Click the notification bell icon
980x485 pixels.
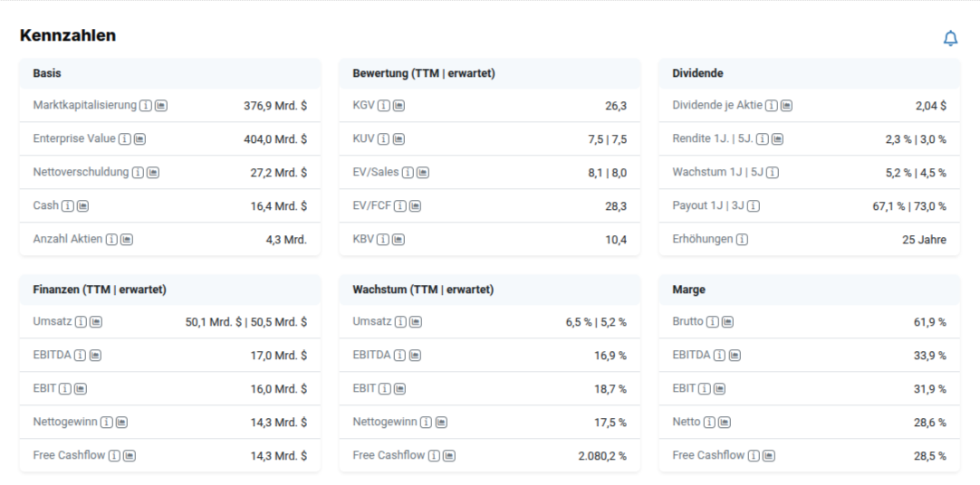(950, 38)
